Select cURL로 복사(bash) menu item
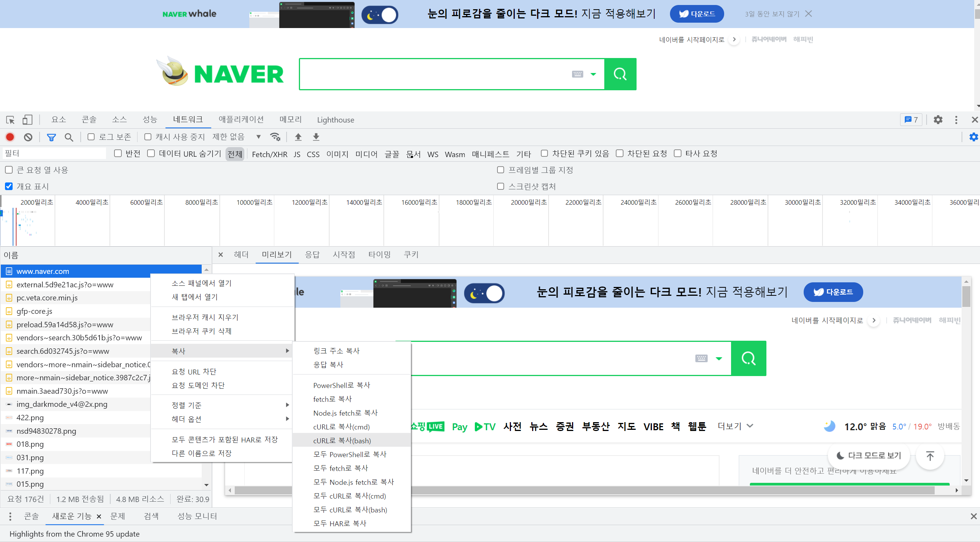The image size is (980, 542). pyautogui.click(x=342, y=441)
